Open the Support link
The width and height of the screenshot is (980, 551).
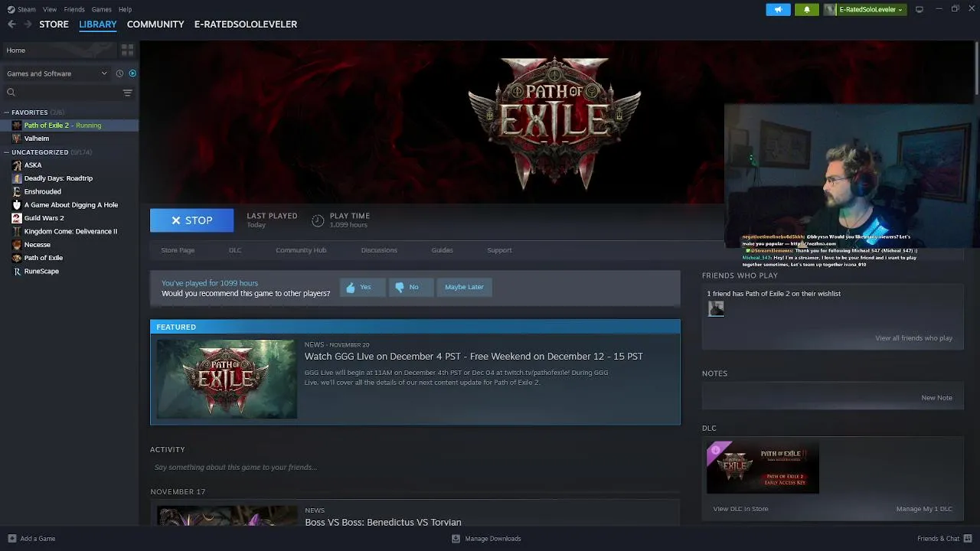pyautogui.click(x=499, y=250)
